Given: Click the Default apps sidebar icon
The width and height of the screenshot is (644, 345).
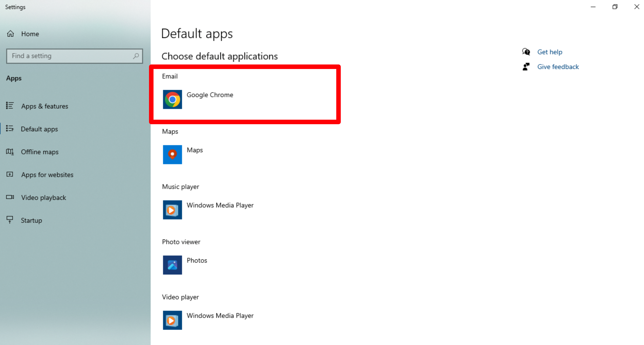Looking at the screenshot, I should pyautogui.click(x=10, y=129).
